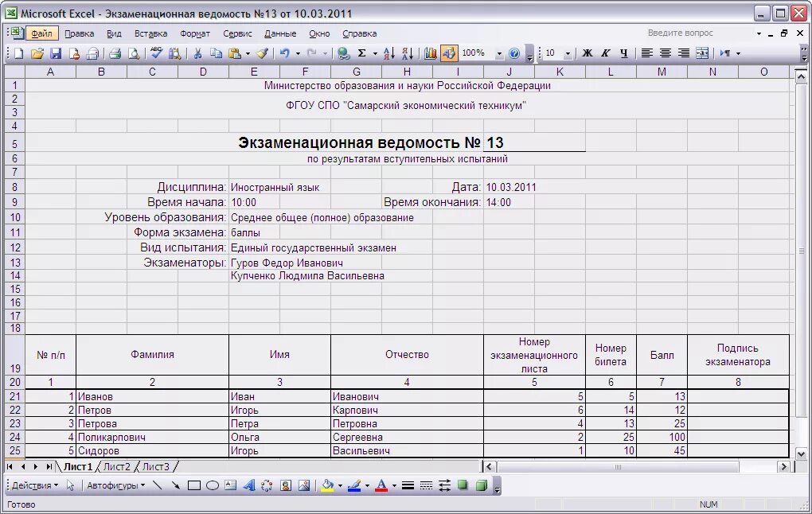Select column header G
This screenshot has width=812, height=514.
pos(357,72)
